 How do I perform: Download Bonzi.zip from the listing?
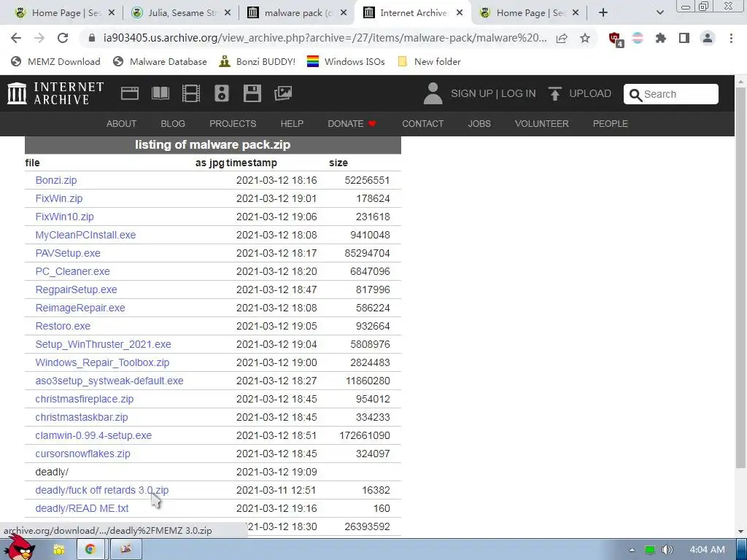(55, 181)
